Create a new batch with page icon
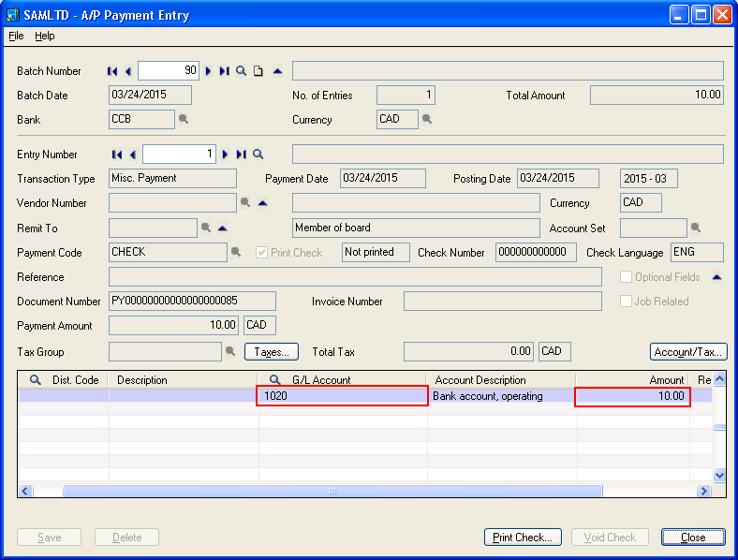Screen dimensions: 738x560 click(258, 71)
